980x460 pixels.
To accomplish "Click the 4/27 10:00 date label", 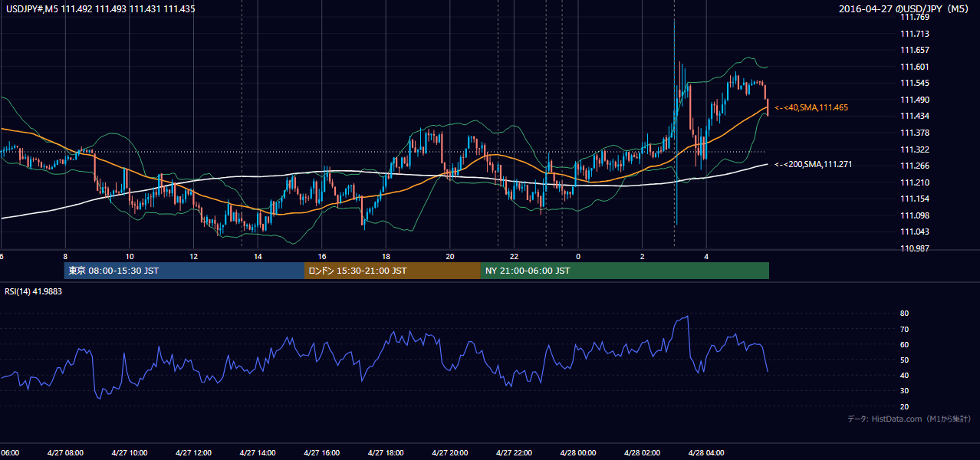I will tap(129, 453).
